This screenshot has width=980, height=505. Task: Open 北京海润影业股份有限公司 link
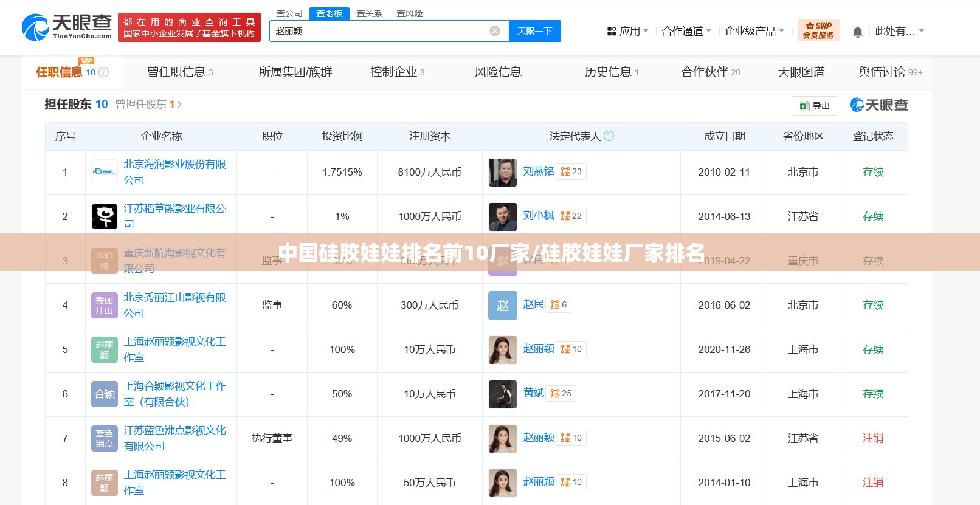coord(175,172)
